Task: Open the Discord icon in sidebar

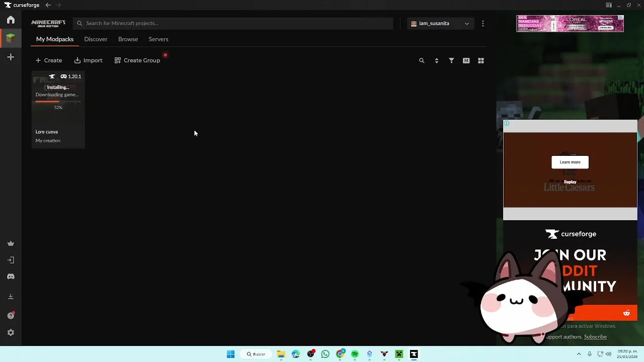Action: (11, 277)
